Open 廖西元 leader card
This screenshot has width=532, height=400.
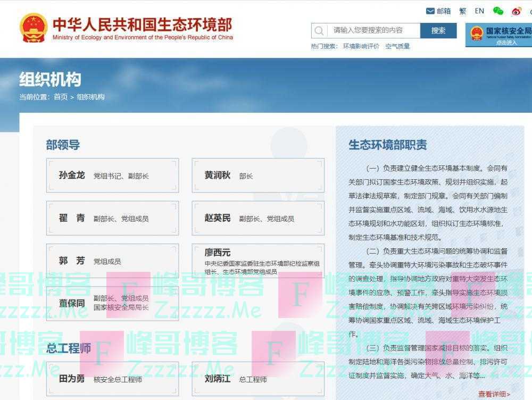[x=258, y=261]
